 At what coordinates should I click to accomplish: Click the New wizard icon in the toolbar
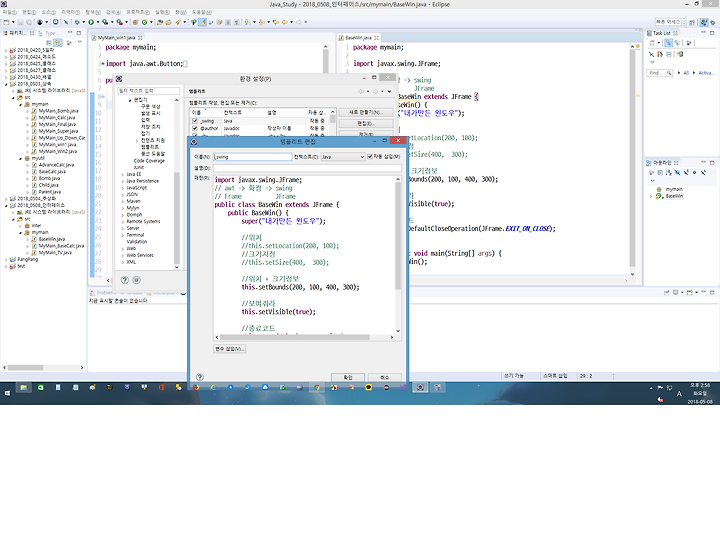pos(6,22)
